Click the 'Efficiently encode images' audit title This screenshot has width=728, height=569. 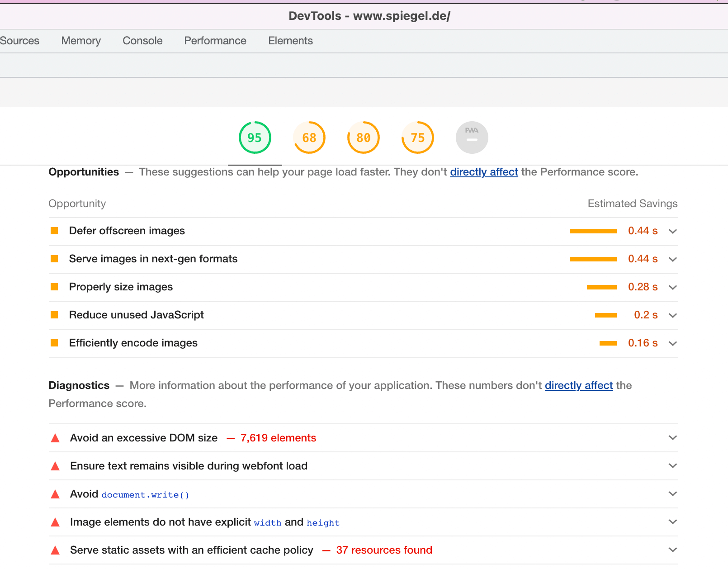point(133,343)
